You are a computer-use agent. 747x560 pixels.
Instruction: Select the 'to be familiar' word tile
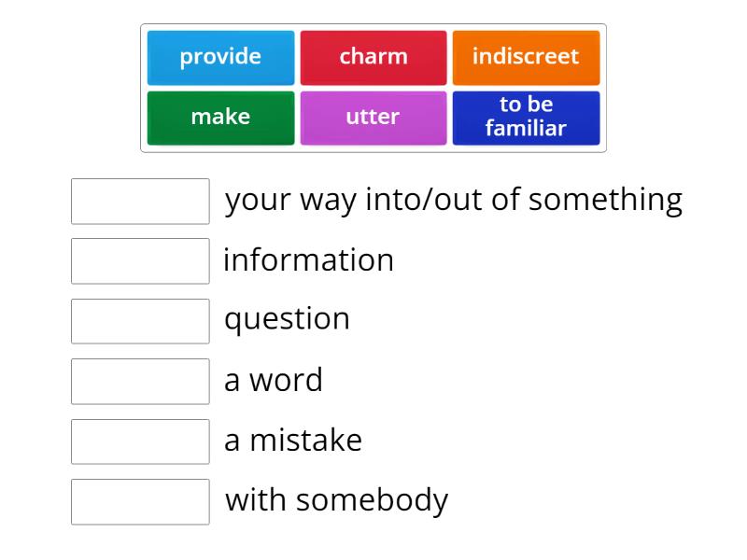point(527,117)
